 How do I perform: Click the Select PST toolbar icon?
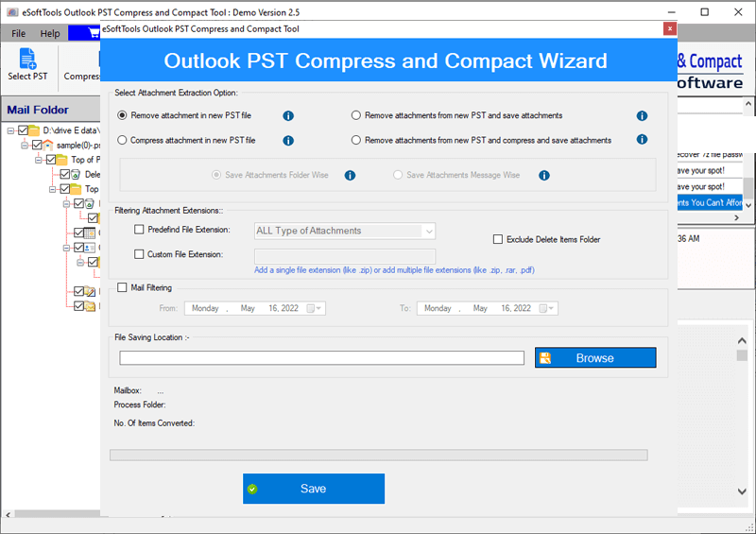pos(27,59)
